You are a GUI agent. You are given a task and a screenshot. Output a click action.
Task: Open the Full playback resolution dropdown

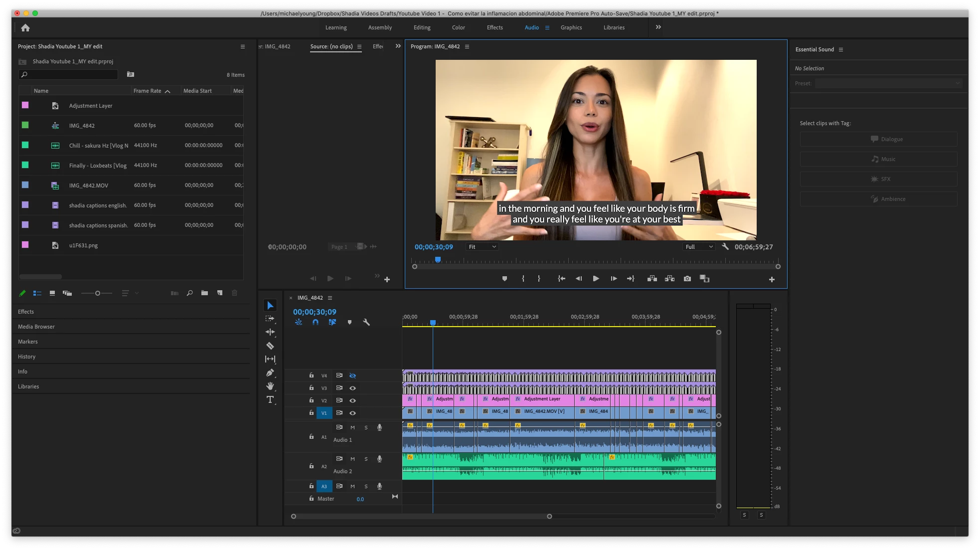pyautogui.click(x=699, y=247)
